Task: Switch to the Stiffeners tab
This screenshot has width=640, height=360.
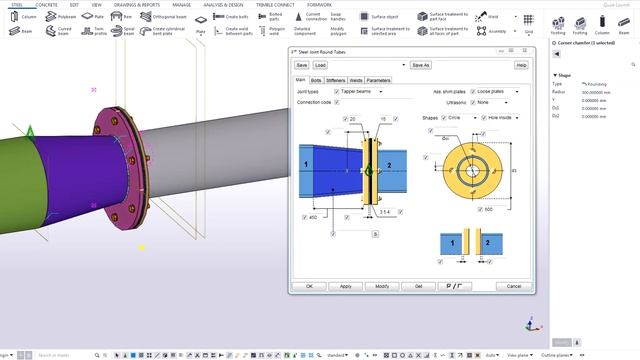Action: pos(336,80)
